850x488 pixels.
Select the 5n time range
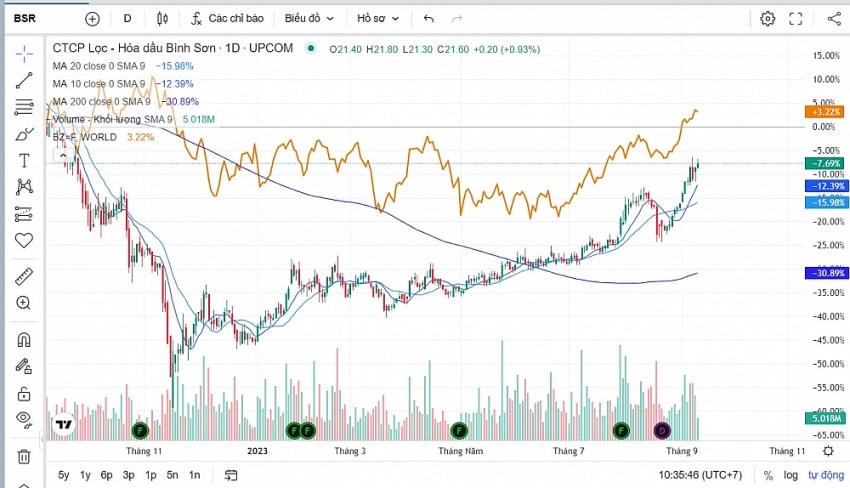tap(172, 476)
